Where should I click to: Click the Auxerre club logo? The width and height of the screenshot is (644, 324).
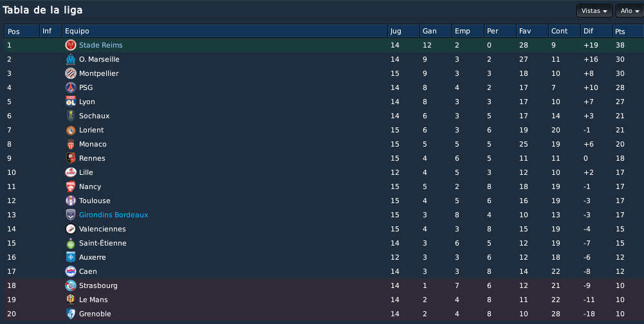click(x=71, y=257)
